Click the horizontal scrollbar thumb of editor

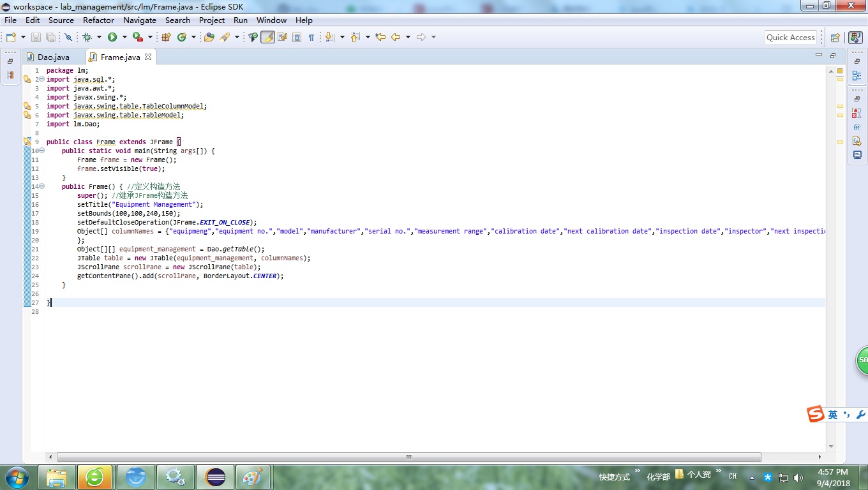(408, 457)
